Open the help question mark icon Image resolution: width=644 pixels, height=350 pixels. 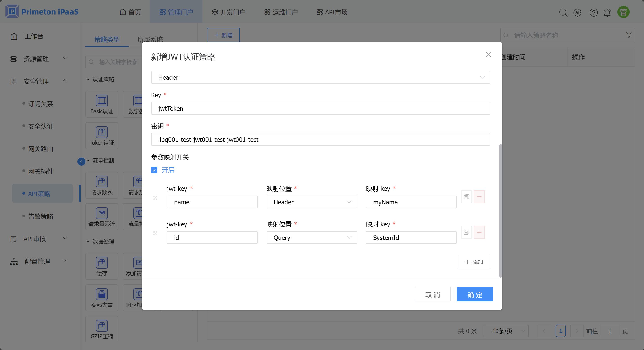click(x=593, y=12)
